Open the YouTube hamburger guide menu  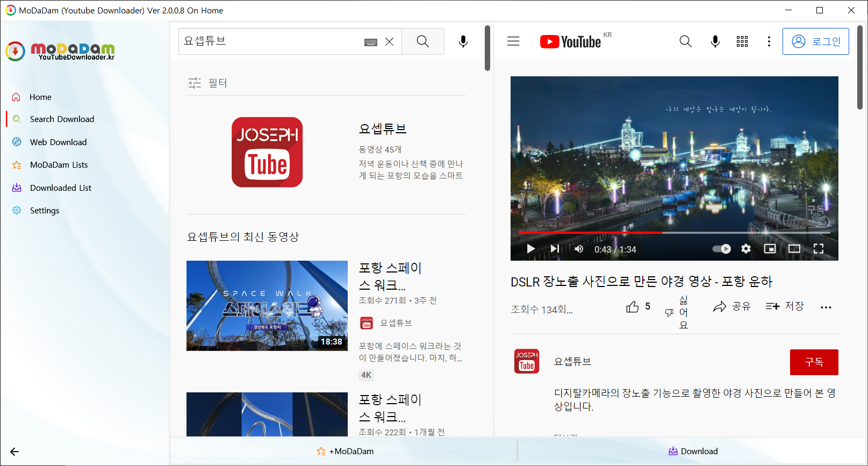tap(513, 41)
